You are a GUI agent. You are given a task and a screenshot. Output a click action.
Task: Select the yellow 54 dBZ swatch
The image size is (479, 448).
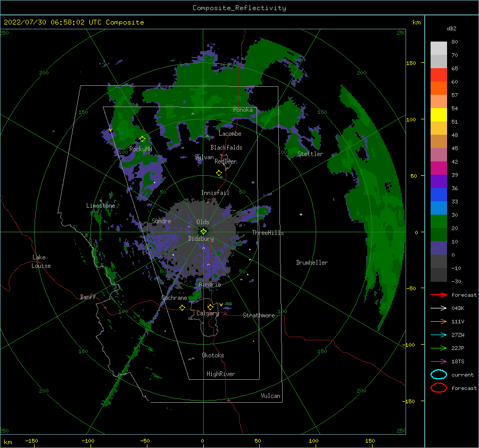(x=439, y=115)
